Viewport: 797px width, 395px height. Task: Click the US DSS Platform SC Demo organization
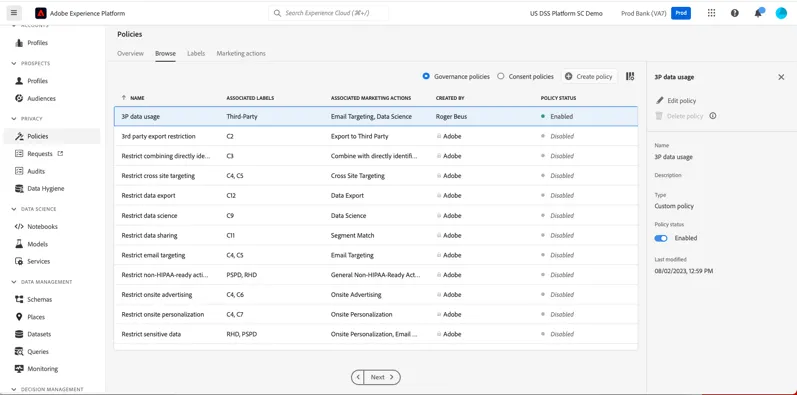point(566,13)
